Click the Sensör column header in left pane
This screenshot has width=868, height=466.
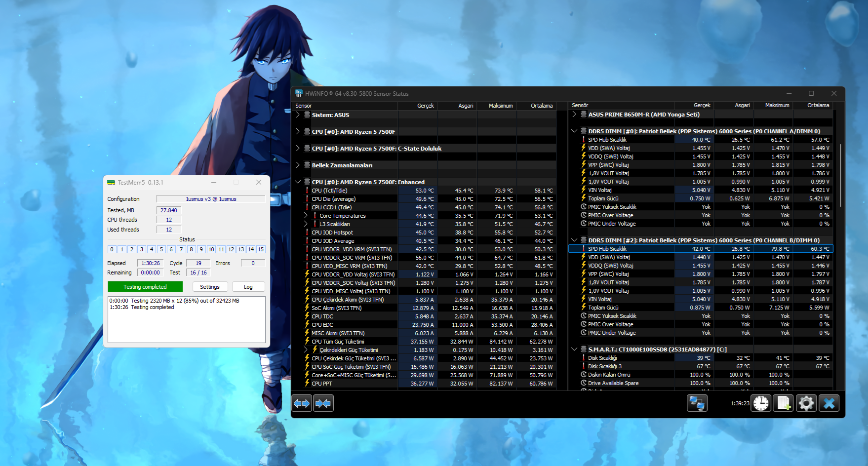[x=346, y=106]
